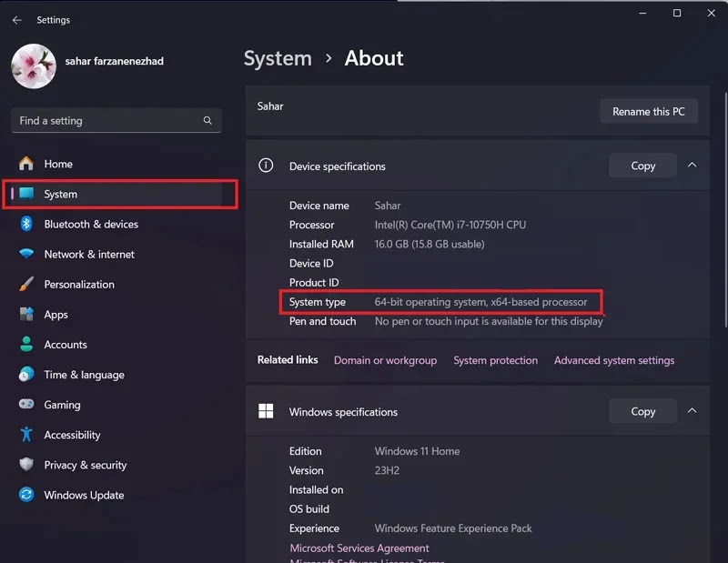Open the Advanced system settings link
728x563 pixels.
point(614,360)
